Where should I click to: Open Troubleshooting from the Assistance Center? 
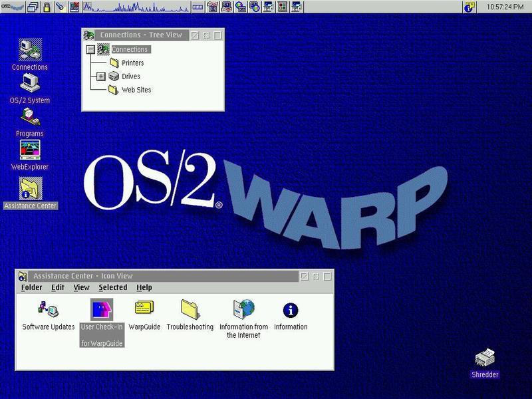[190, 309]
